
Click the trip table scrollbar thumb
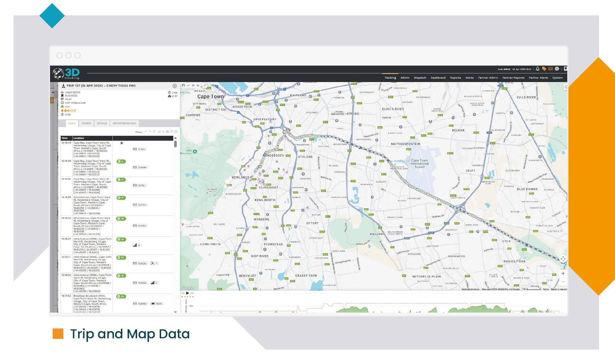pyautogui.click(x=175, y=144)
